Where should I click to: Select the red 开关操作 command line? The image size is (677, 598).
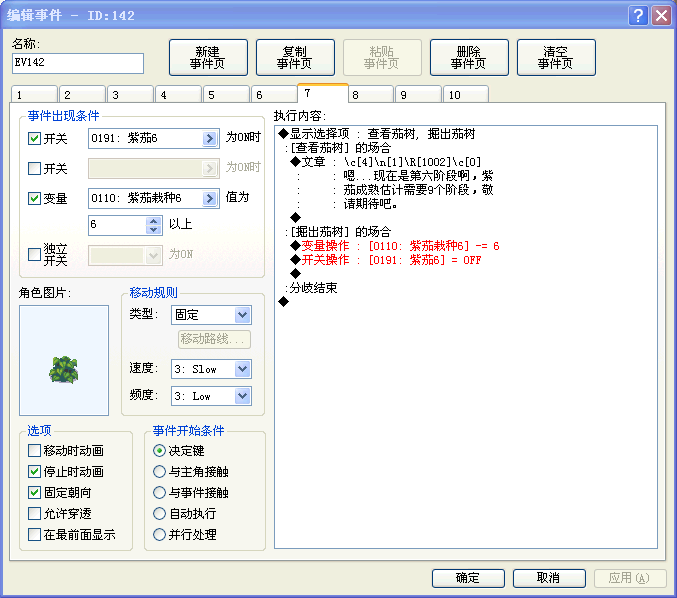click(386, 260)
